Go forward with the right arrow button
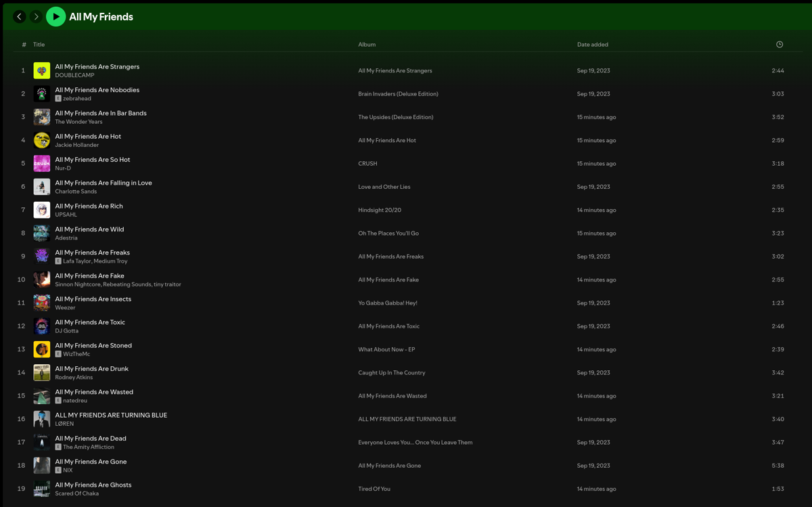 point(37,16)
